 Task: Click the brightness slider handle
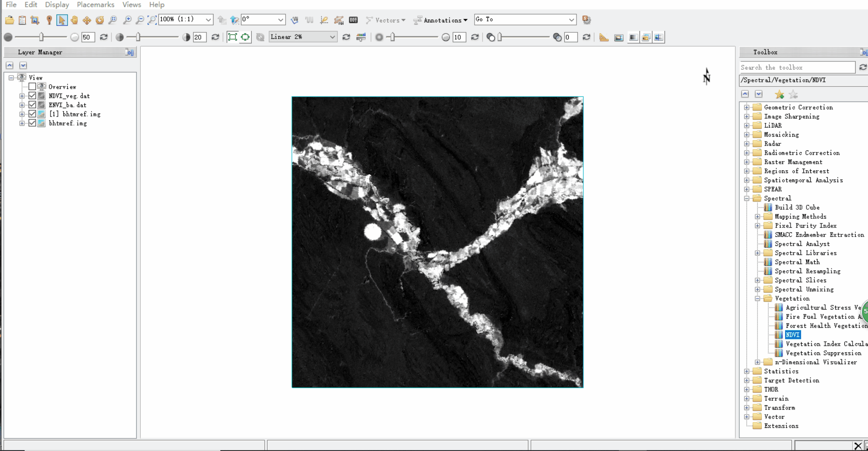[x=41, y=37]
